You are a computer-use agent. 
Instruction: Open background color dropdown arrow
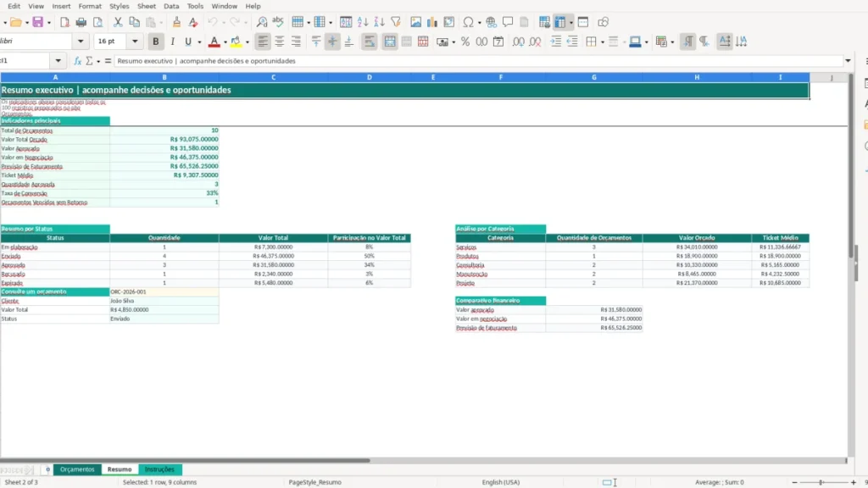(x=247, y=42)
